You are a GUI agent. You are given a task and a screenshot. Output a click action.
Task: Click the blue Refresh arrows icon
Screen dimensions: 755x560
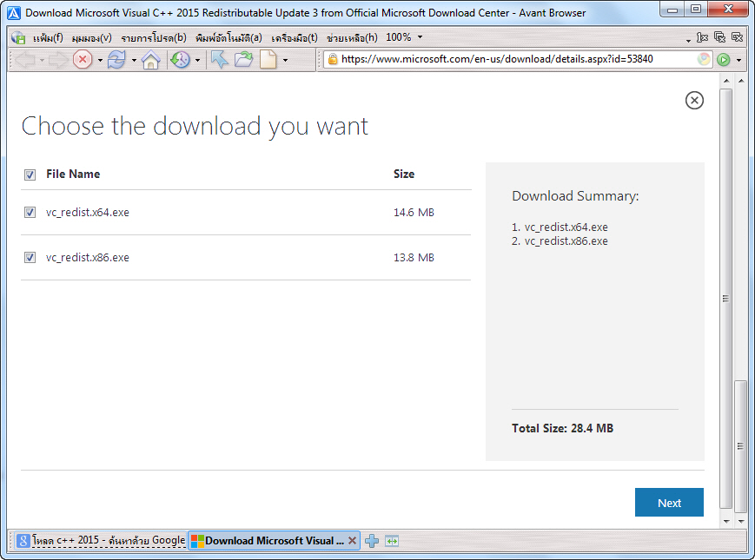(x=116, y=60)
